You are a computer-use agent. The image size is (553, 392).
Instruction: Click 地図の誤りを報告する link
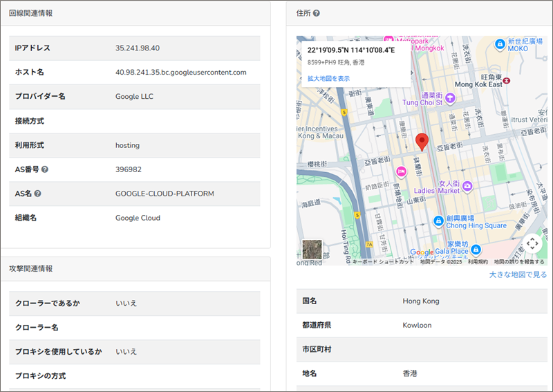click(518, 262)
